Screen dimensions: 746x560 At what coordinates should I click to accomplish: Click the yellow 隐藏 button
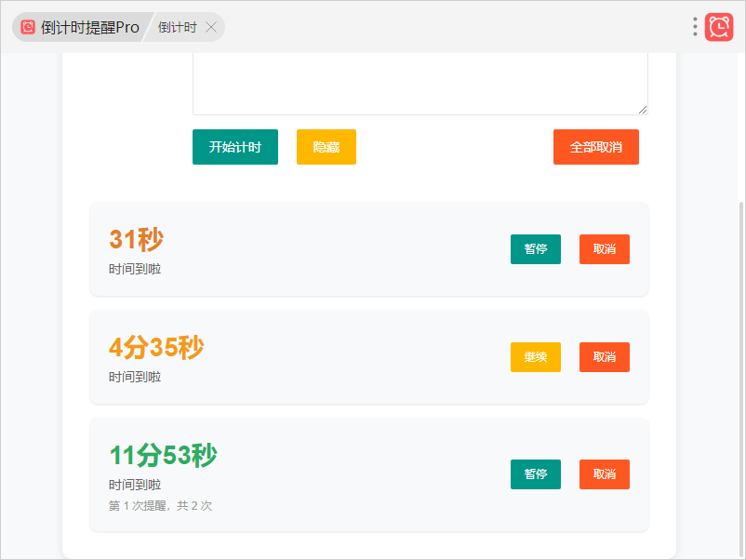click(326, 147)
